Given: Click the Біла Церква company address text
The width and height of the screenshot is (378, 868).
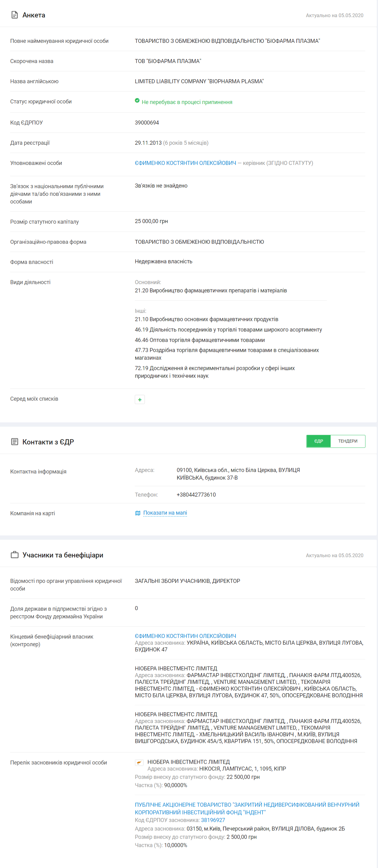Looking at the screenshot, I should coord(238,474).
